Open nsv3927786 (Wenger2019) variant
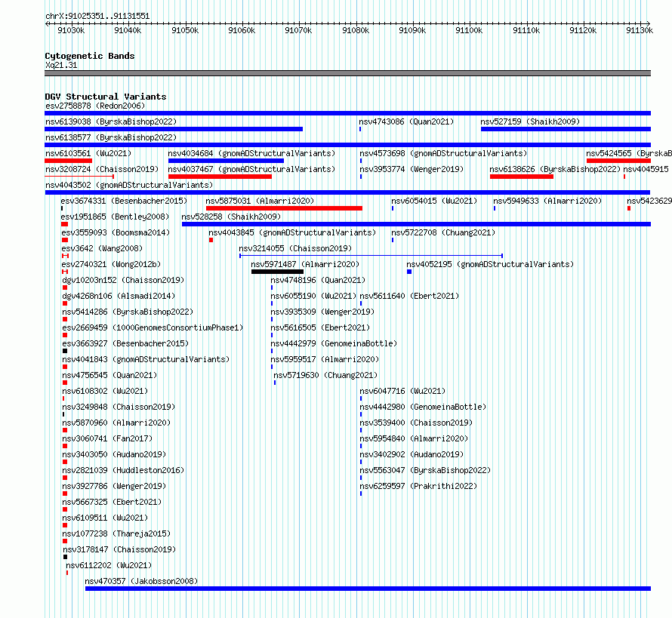Screen dimensions: 672x618 pyautogui.click(x=114, y=486)
